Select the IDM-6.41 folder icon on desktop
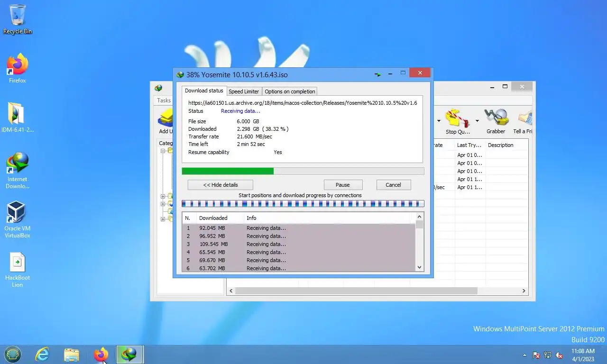This screenshot has width=607, height=364. [x=18, y=118]
